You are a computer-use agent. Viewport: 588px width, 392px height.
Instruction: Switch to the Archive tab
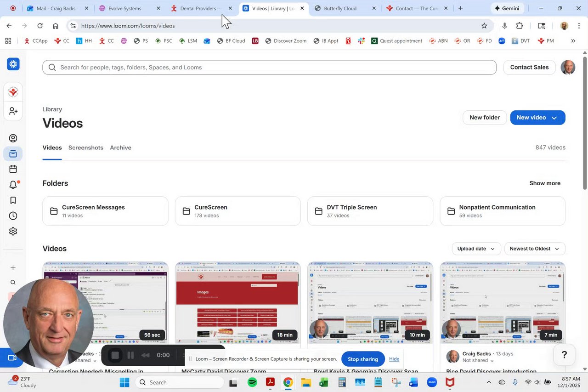pyautogui.click(x=120, y=148)
